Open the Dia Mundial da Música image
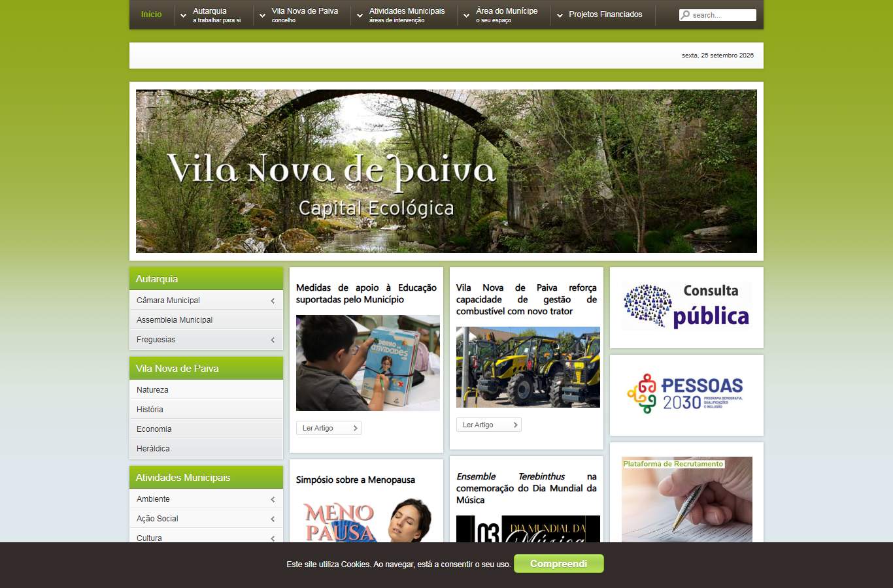893x588 pixels. coord(528,529)
